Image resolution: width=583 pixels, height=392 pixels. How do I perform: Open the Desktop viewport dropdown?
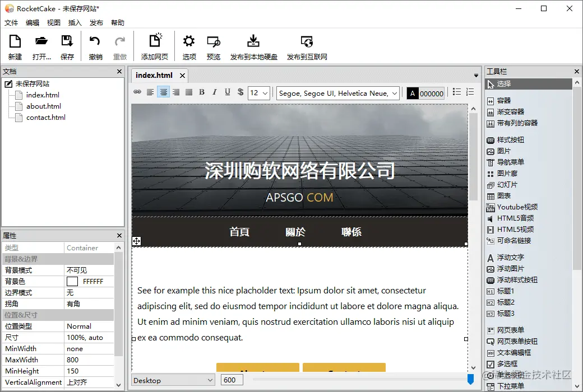tap(173, 380)
